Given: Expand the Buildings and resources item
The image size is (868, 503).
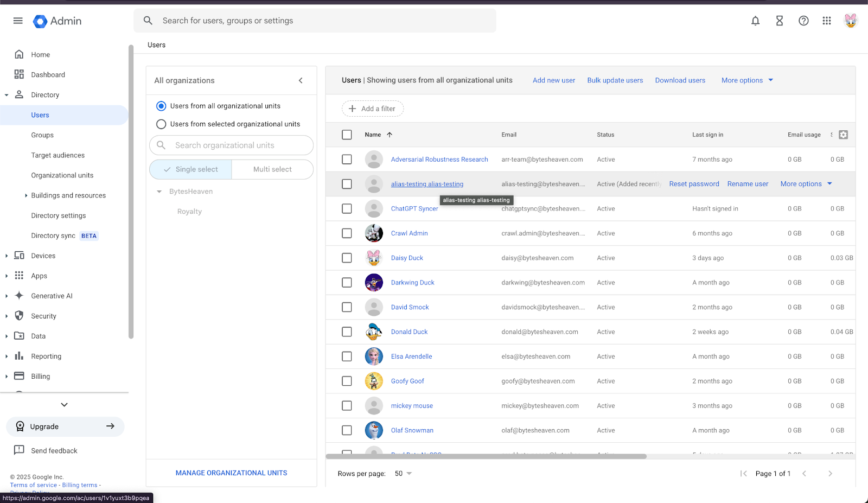Looking at the screenshot, I should 26,195.
